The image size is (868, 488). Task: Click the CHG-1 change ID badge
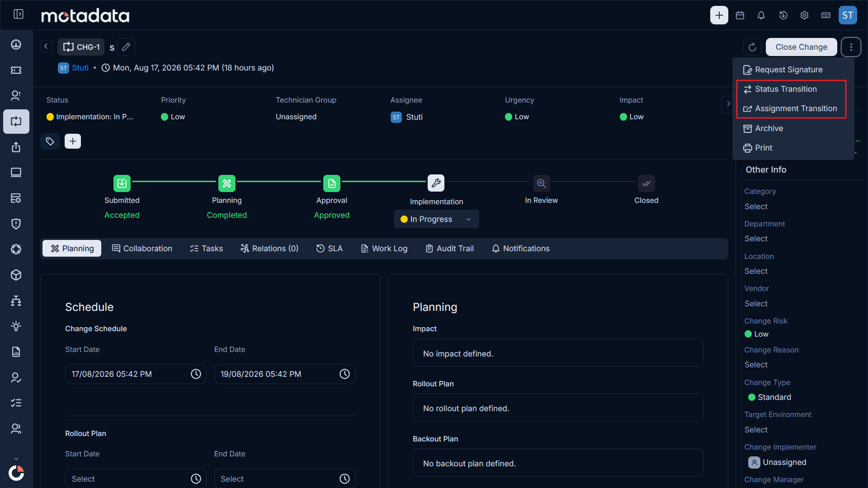pos(81,47)
